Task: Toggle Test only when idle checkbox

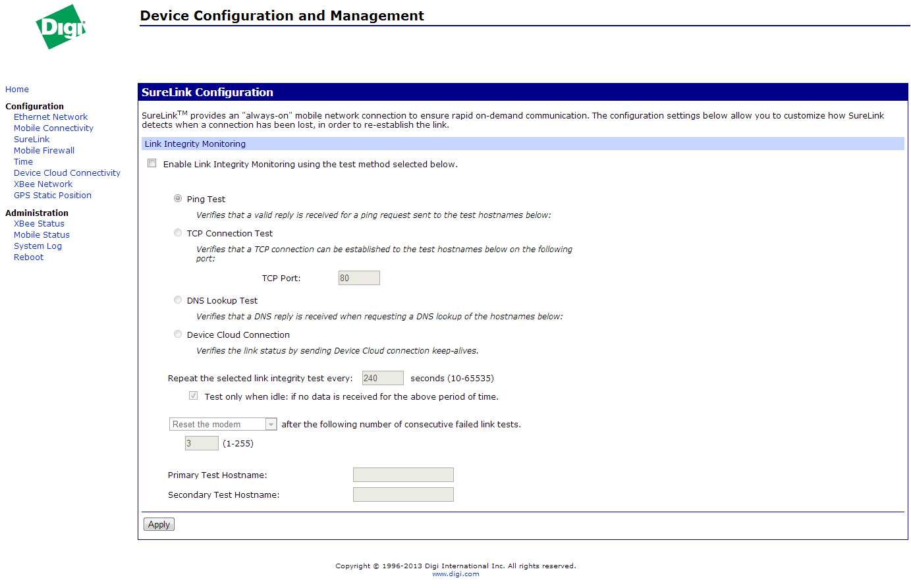Action: [193, 396]
